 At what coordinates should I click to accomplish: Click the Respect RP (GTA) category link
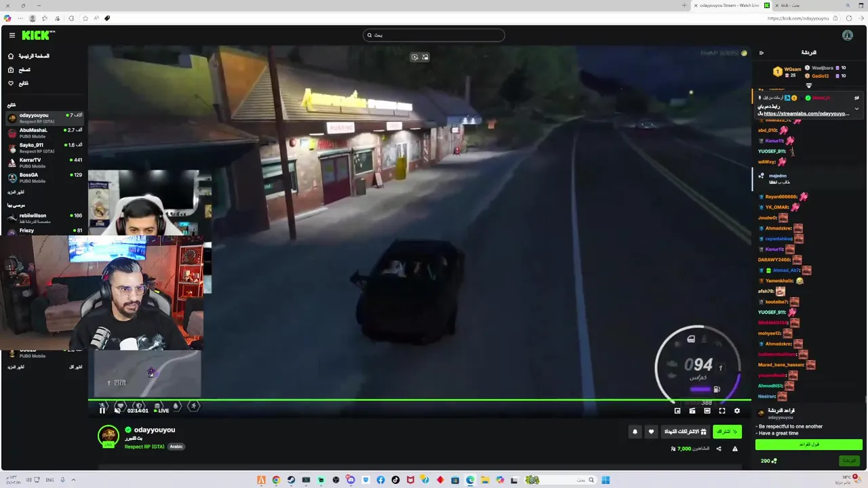click(x=144, y=447)
